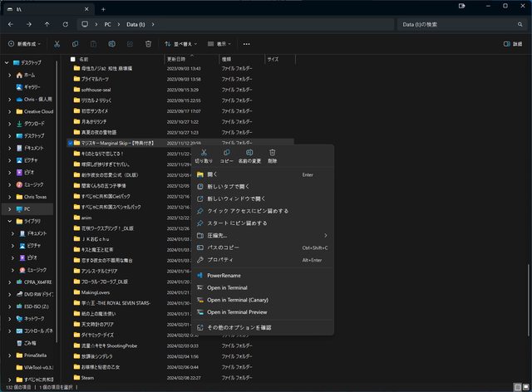Image resolution: width=532 pixels, height=392 pixels.
Task: Expand the 圧縮先 submenu arrow
Action: [x=325, y=235]
